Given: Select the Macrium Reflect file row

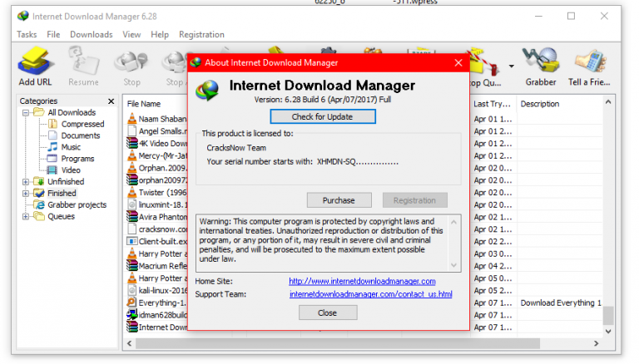Looking at the screenshot, I should [157, 266].
